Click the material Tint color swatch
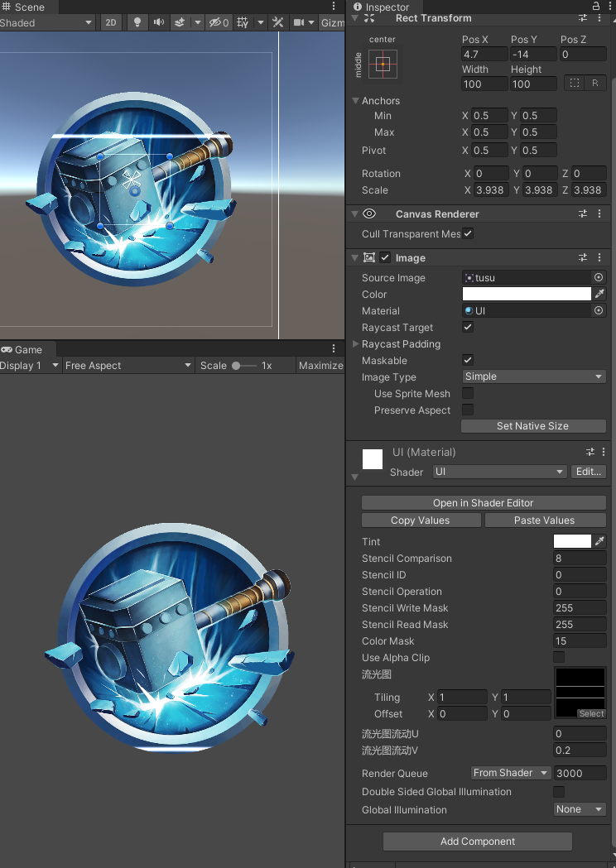616x868 pixels. [x=572, y=541]
